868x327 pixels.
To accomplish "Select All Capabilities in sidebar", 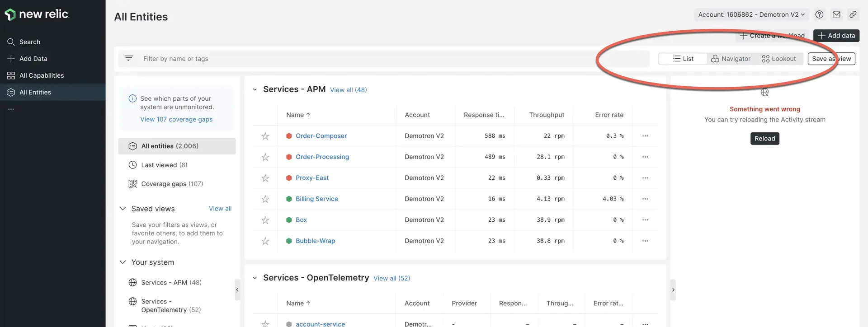I will click(x=42, y=75).
